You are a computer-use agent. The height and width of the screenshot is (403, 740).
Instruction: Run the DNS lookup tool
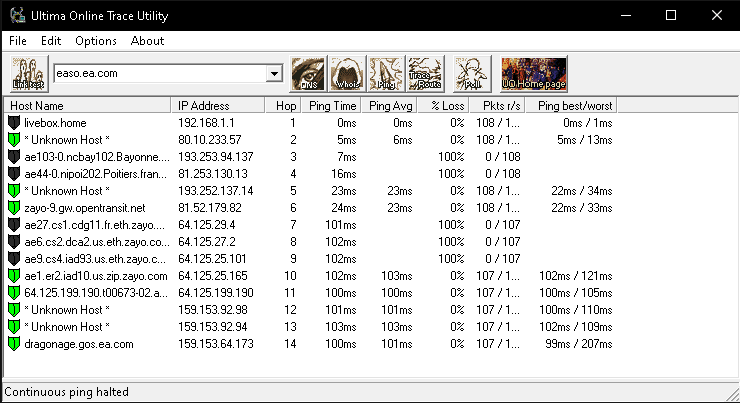click(x=308, y=74)
